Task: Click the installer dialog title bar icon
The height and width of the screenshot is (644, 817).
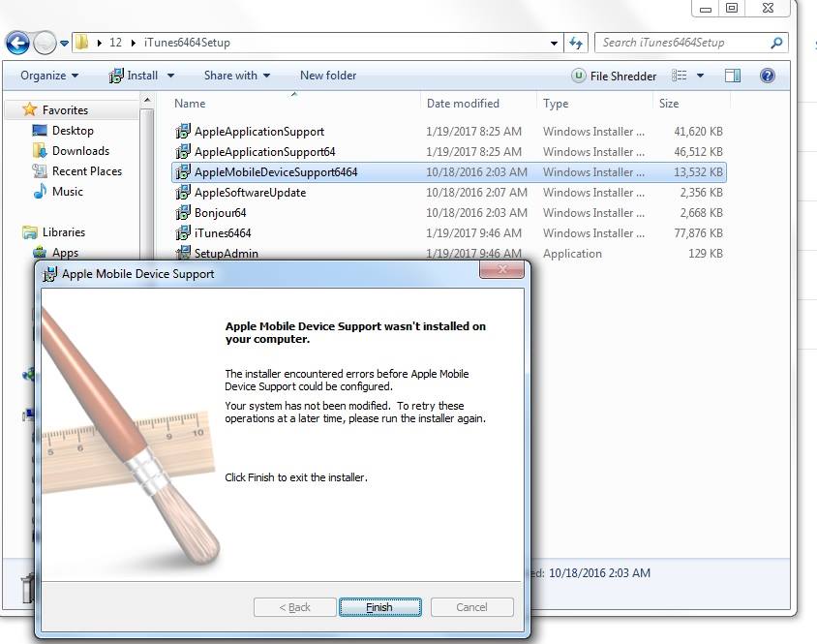Action: tap(49, 274)
